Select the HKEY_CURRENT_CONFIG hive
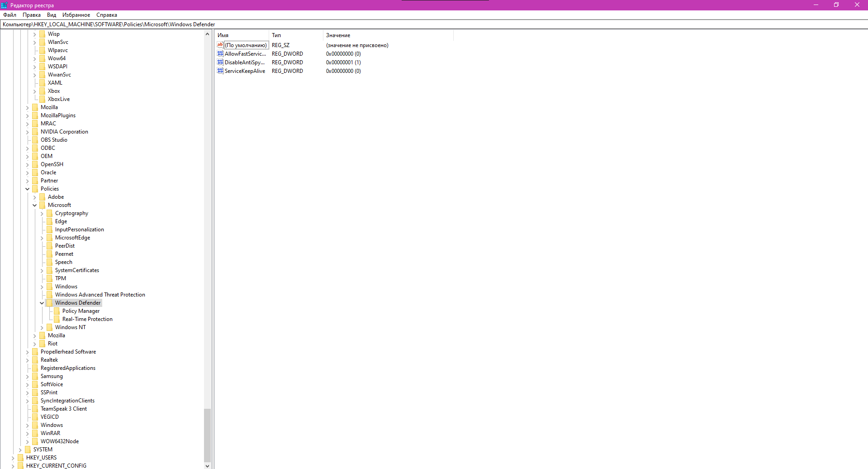This screenshot has width=868, height=469. pos(56,465)
